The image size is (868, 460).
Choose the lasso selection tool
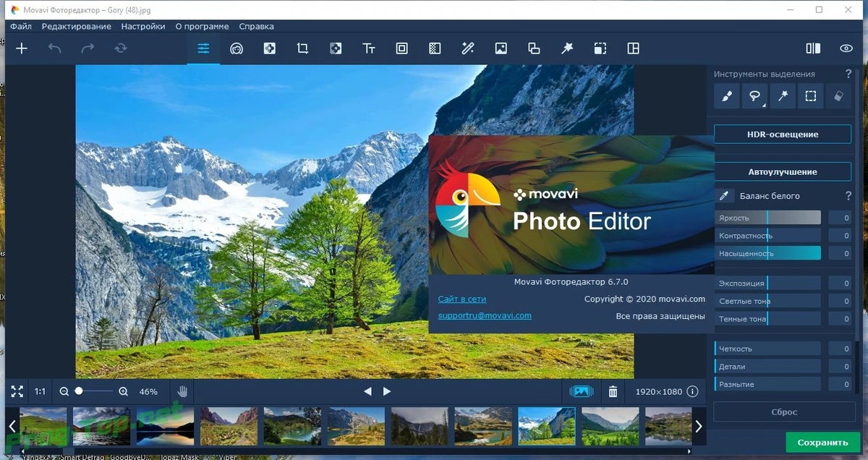click(754, 95)
